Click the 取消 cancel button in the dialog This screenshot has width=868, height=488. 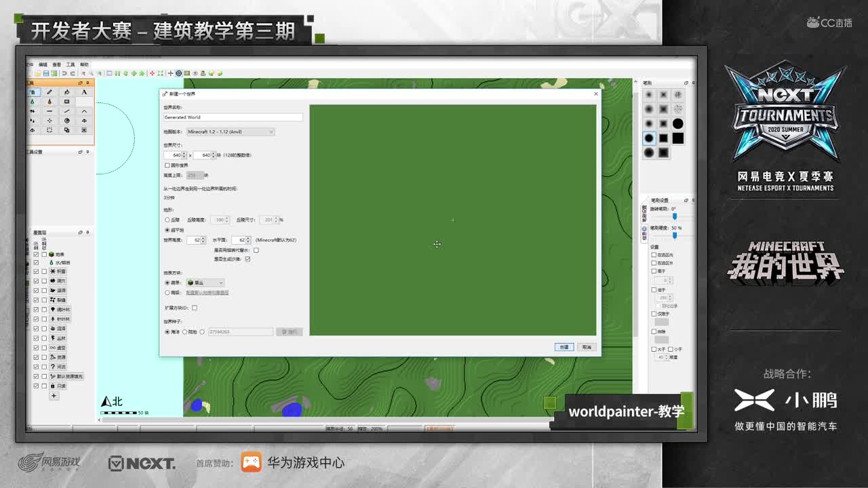[587, 346]
